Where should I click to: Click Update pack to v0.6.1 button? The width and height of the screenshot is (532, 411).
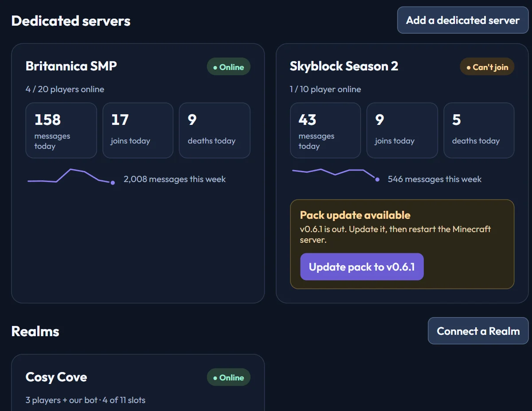coord(362,267)
